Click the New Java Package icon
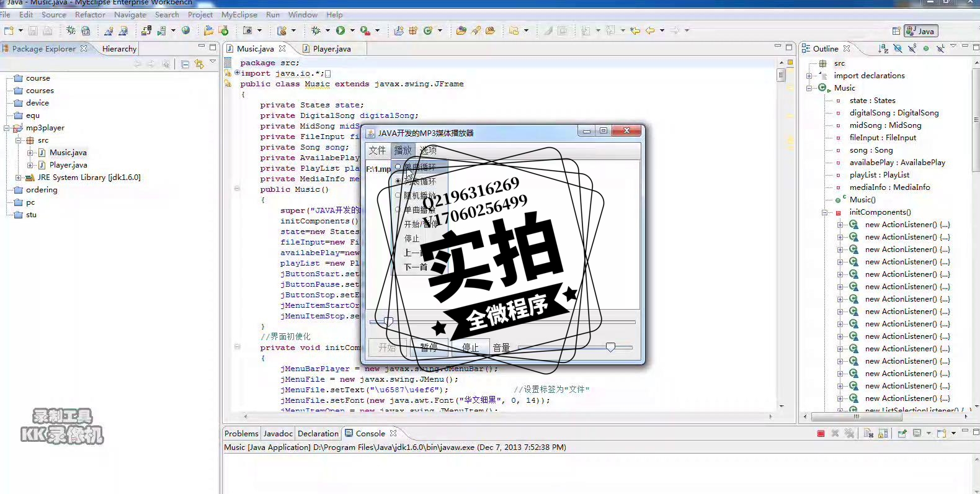Image resolution: width=980 pixels, height=494 pixels. [x=413, y=30]
